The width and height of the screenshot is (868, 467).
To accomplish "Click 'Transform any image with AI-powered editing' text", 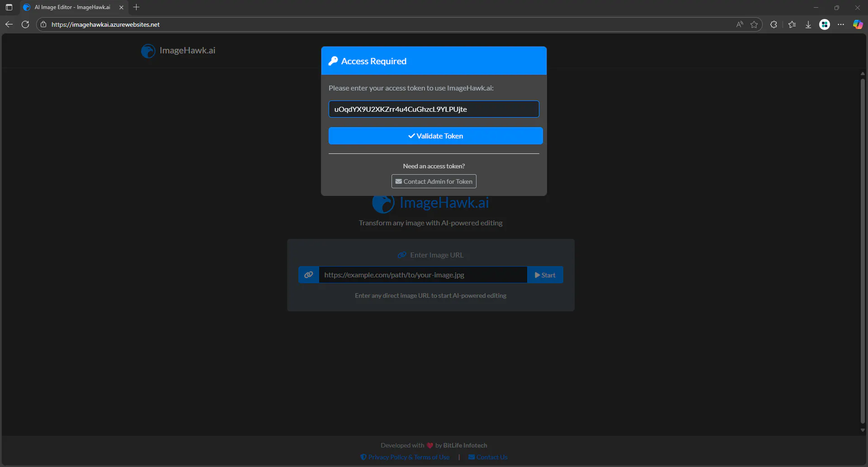I will [x=430, y=223].
